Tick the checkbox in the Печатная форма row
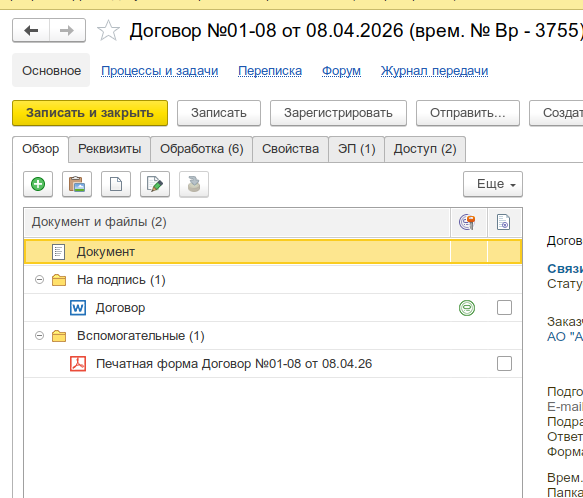The width and height of the screenshot is (583, 498). coord(504,363)
